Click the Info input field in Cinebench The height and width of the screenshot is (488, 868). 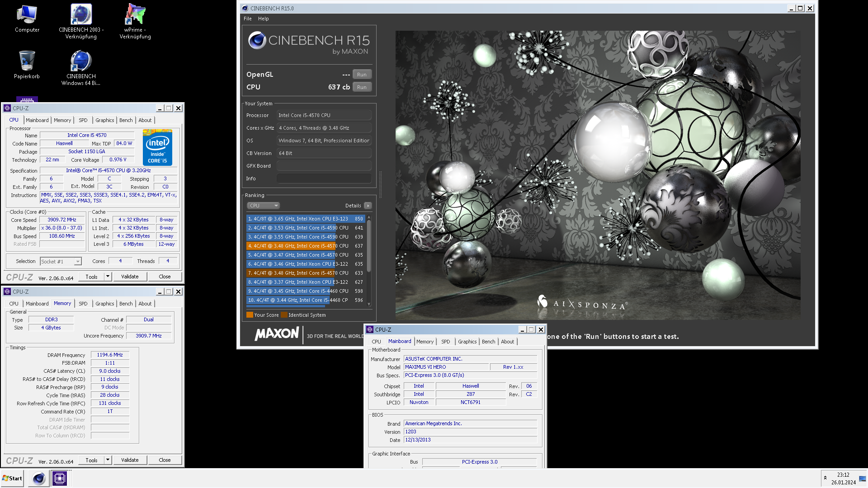[324, 178]
